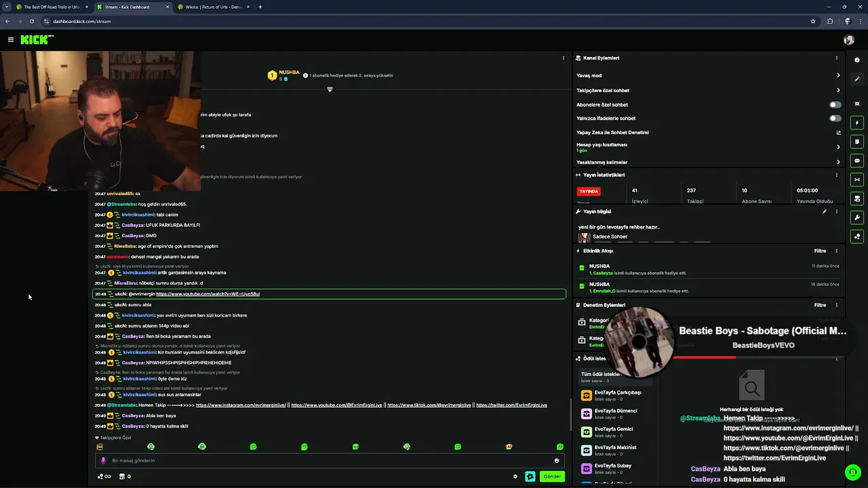Toggle Yalnızca ifadelerle sohbet switch

[x=835, y=119]
